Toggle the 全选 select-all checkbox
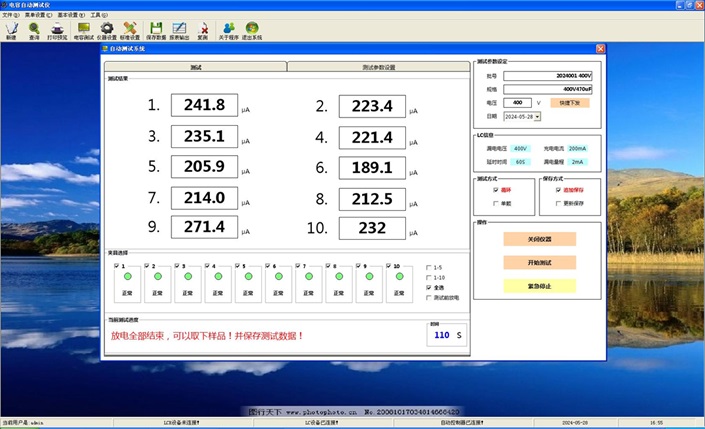The width and height of the screenshot is (705, 429). (428, 287)
